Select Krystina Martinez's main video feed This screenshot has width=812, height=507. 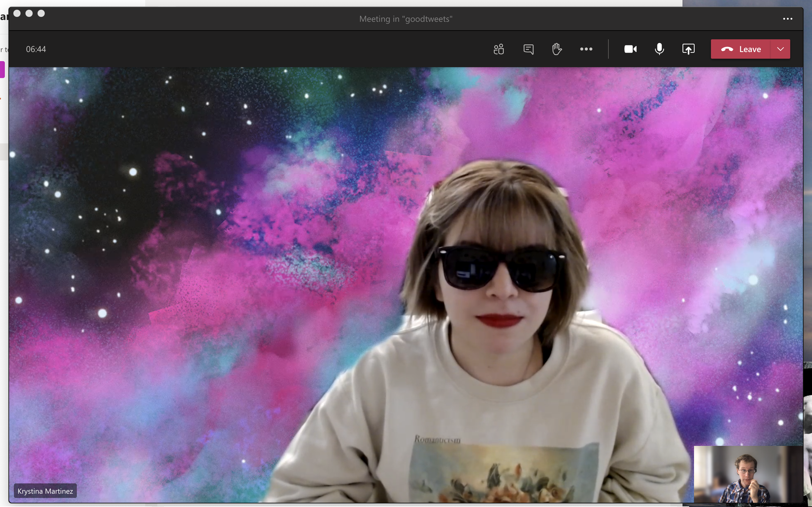(406, 285)
